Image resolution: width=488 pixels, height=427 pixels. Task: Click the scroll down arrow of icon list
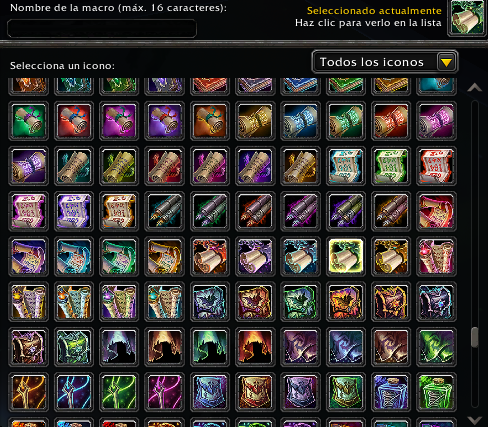coord(475,420)
